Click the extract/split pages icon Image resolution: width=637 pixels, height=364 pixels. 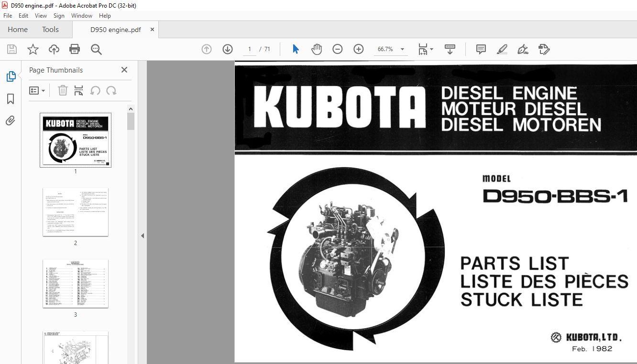tap(79, 90)
